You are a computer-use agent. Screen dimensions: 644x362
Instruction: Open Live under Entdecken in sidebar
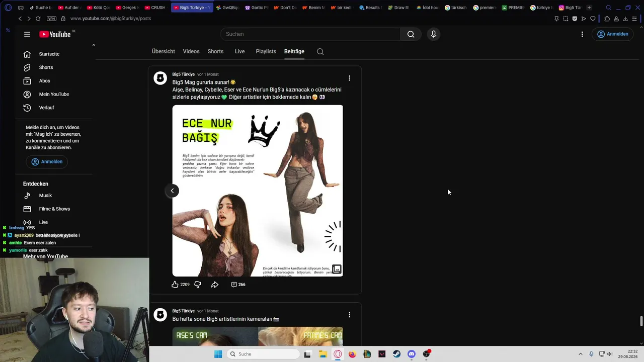(43, 222)
